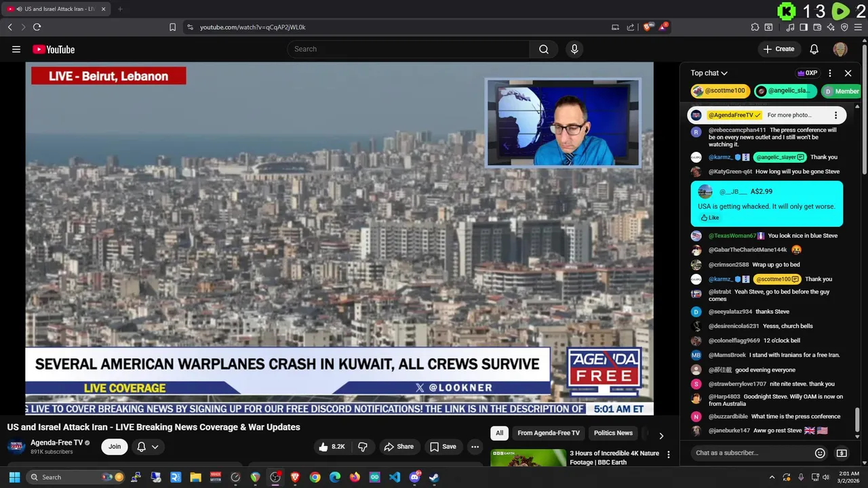Select the All filter chip

pos(500,433)
